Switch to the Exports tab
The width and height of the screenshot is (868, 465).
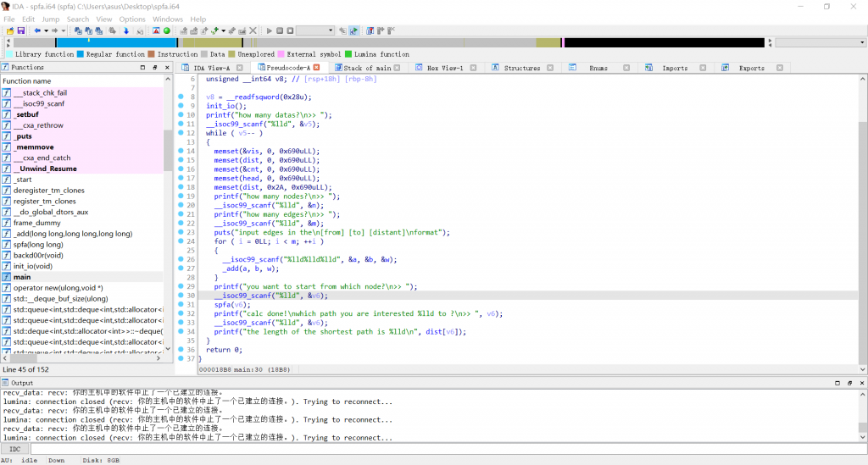[752, 68]
